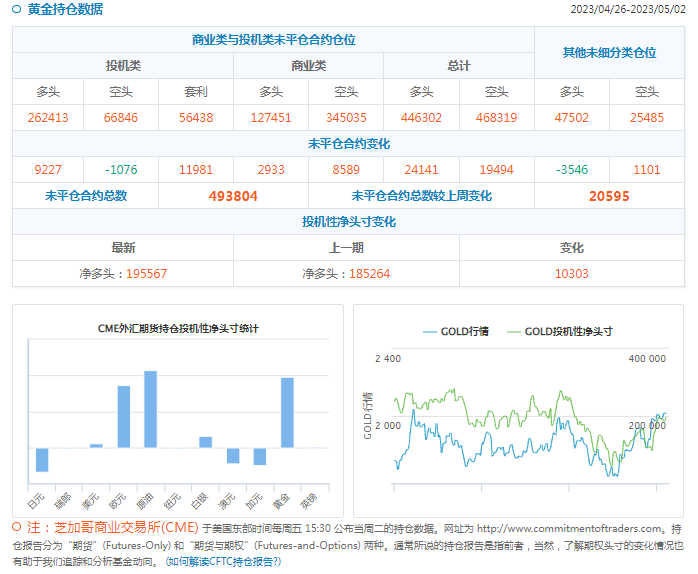Click the 投机性净头寸变化 section header
The width and height of the screenshot is (698, 574).
coord(349,221)
